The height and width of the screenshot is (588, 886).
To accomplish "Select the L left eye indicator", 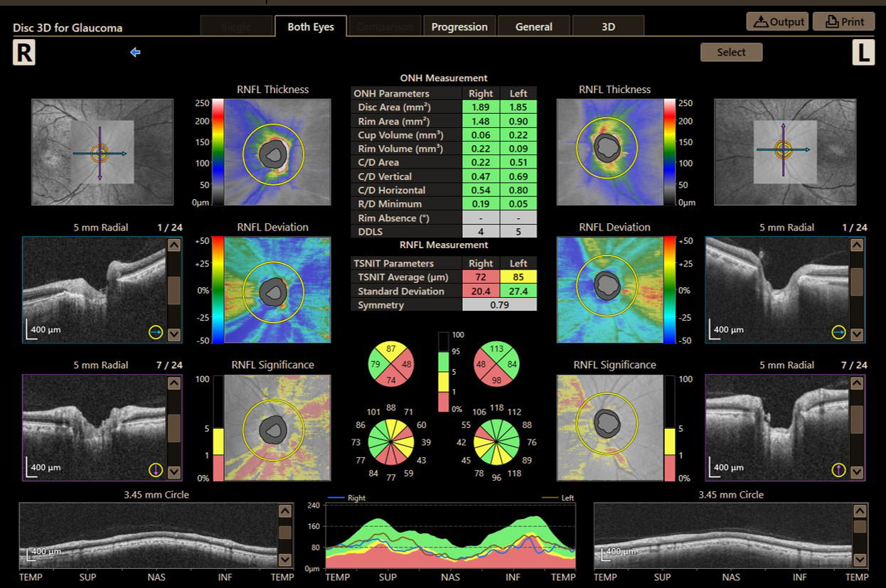I will tap(863, 53).
